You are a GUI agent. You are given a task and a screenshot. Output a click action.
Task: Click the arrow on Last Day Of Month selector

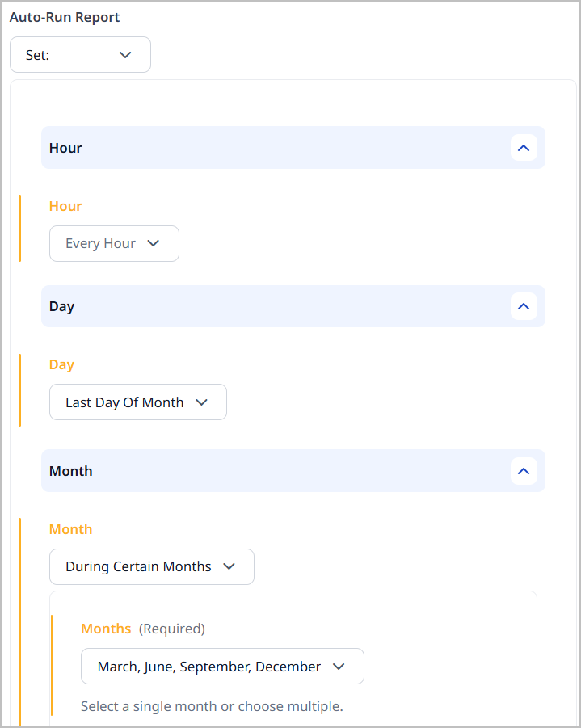click(x=202, y=402)
